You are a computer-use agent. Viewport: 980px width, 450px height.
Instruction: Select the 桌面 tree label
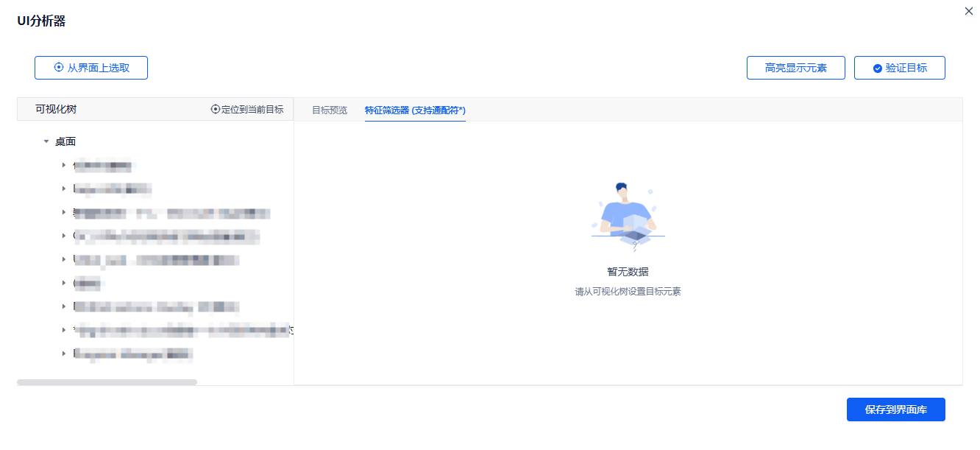[x=65, y=141]
